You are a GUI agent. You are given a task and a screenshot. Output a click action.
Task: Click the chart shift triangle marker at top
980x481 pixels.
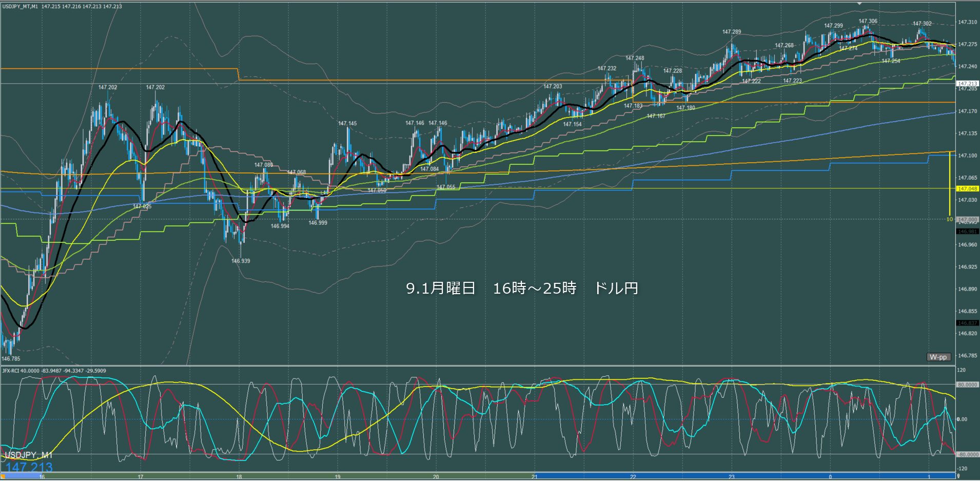pos(860,3)
